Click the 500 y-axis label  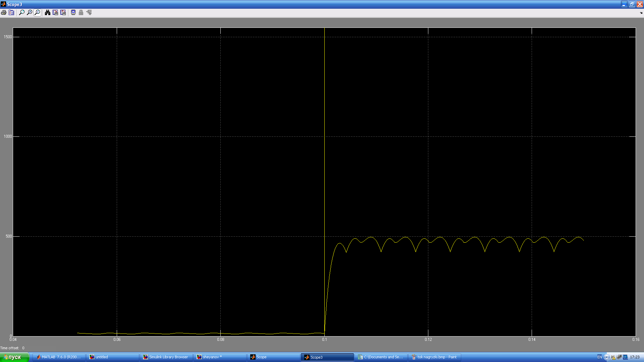[9, 236]
